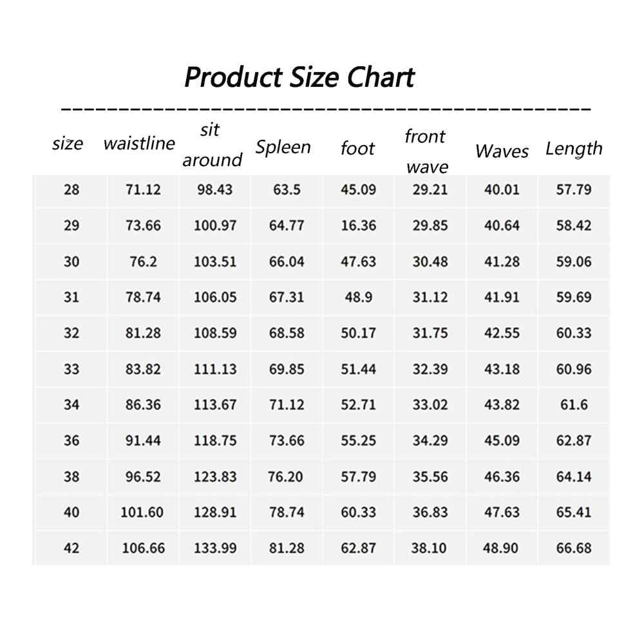Click Length value 62.87 in size 36 row

[x=574, y=440]
